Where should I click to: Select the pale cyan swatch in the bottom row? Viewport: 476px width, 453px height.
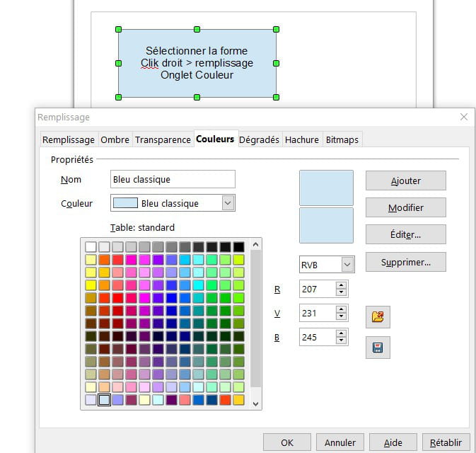(158, 400)
